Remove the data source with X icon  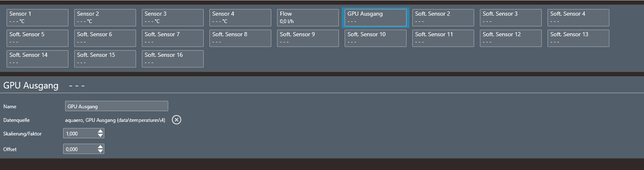pyautogui.click(x=176, y=120)
